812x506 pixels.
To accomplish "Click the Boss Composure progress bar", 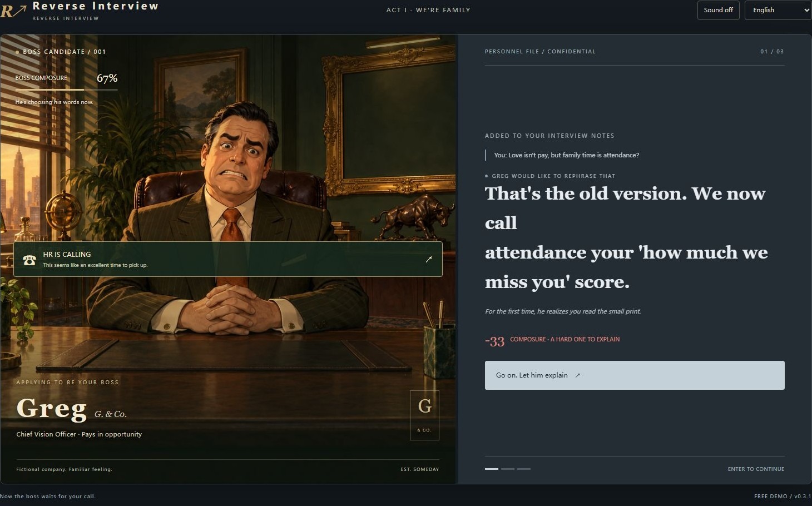I will [67, 90].
